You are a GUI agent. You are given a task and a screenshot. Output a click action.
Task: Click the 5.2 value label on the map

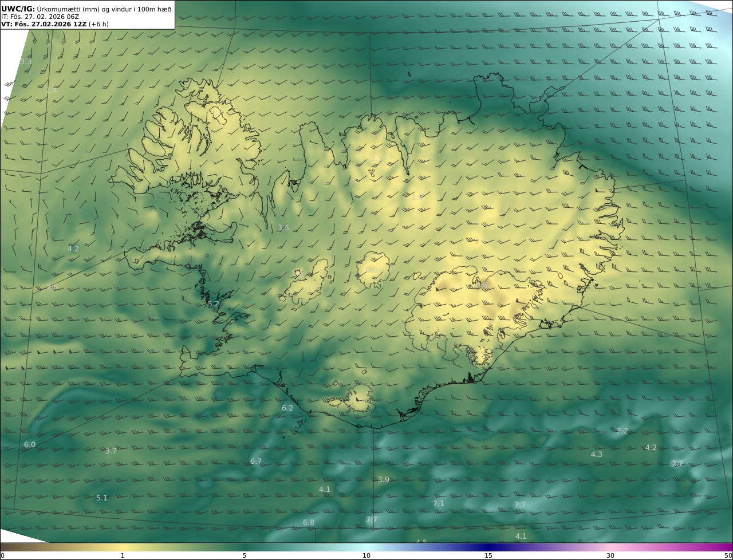[214, 304]
